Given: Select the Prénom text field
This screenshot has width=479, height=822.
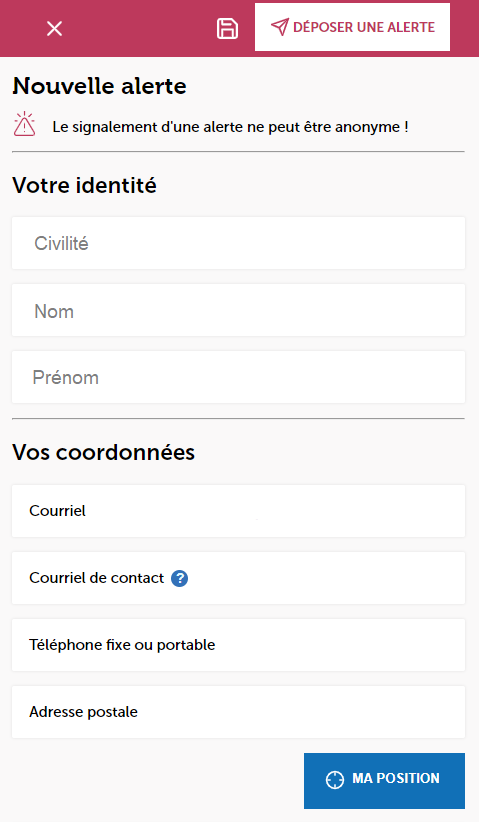Looking at the screenshot, I should [x=238, y=377].
